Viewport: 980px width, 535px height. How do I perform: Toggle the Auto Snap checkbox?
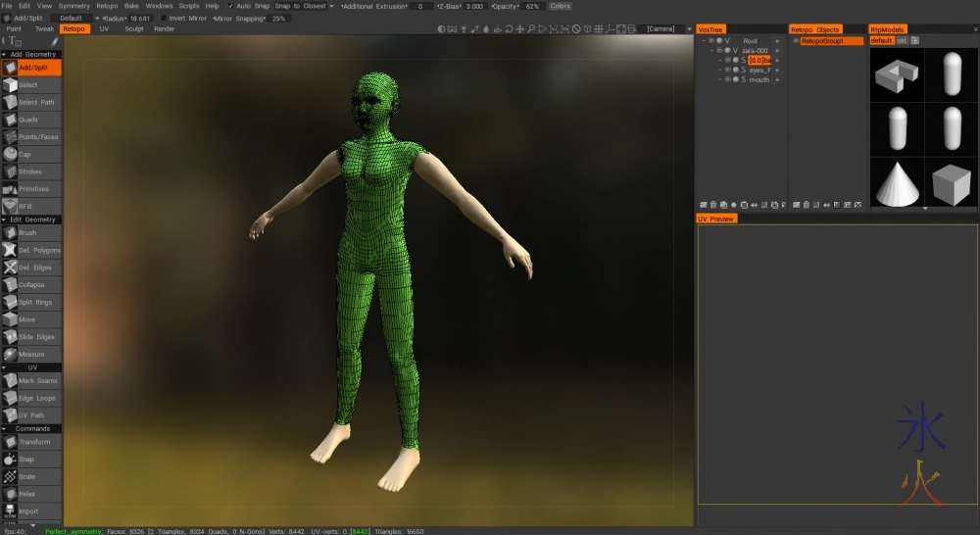coord(231,6)
